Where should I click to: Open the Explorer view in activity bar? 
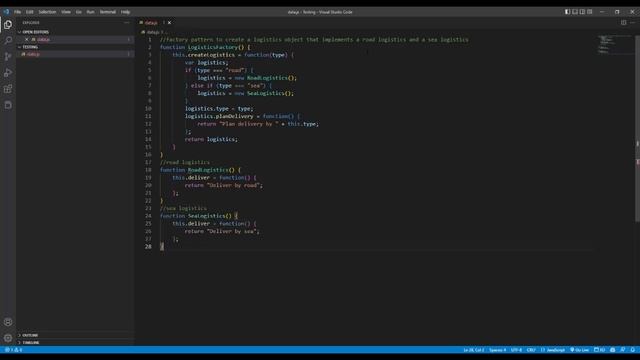pos(8,24)
